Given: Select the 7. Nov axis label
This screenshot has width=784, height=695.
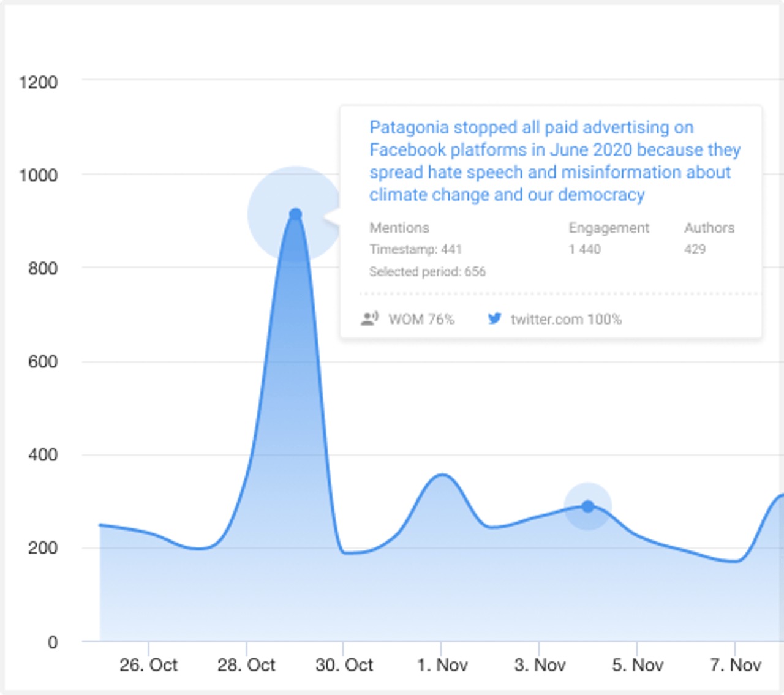Looking at the screenshot, I should click(735, 665).
